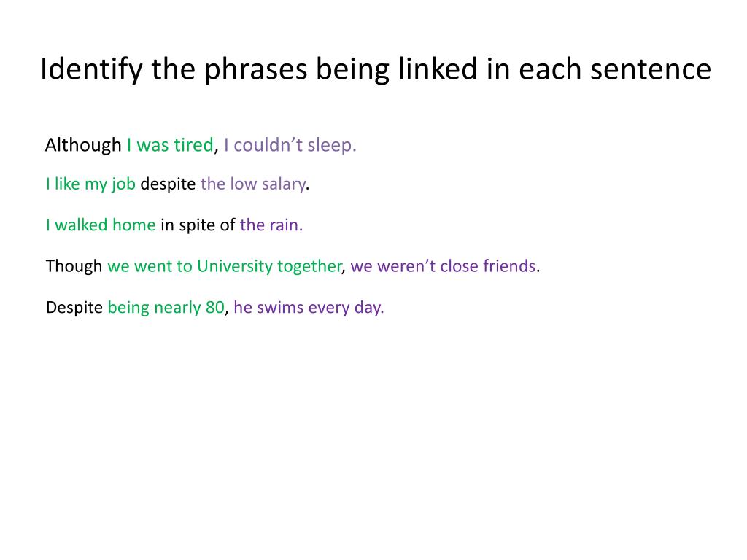Select "we went to University together"
The image size is (747, 560).
[225, 266]
